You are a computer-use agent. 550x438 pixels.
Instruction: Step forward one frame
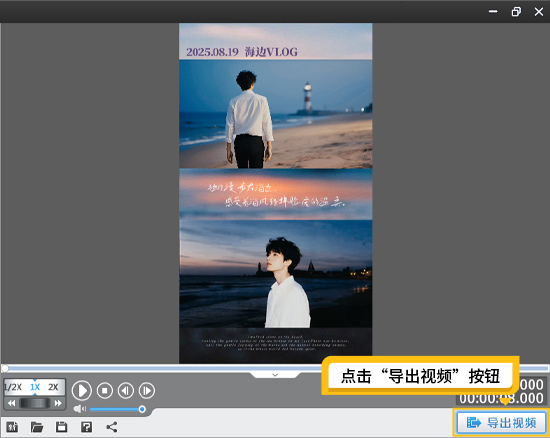coord(147,390)
